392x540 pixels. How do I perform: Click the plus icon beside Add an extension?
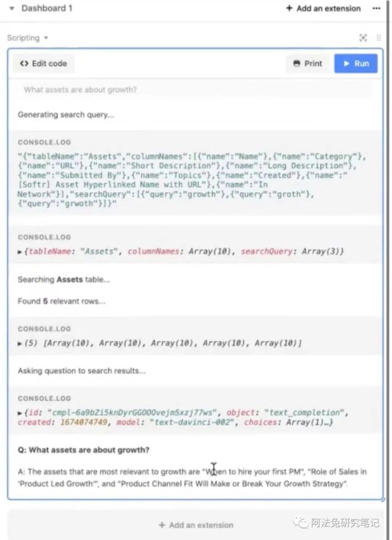click(289, 9)
